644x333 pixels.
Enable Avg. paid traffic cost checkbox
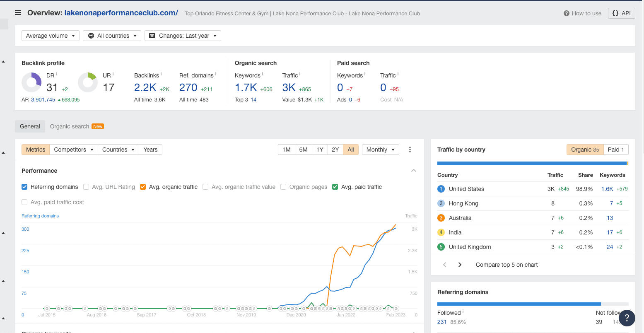coord(24,202)
